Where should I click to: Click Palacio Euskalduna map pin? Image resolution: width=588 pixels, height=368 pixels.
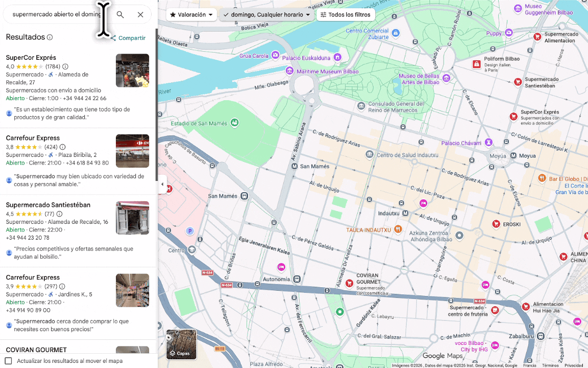coord(337,57)
